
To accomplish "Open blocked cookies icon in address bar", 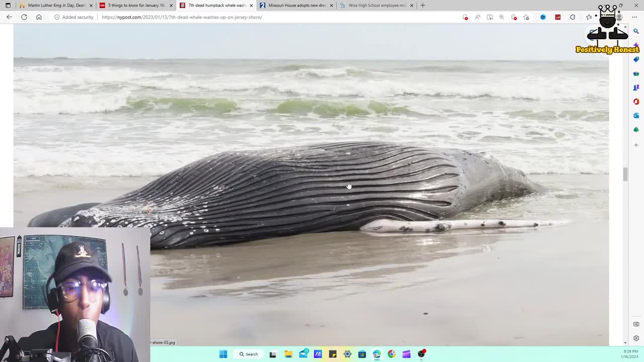I will (514, 17).
